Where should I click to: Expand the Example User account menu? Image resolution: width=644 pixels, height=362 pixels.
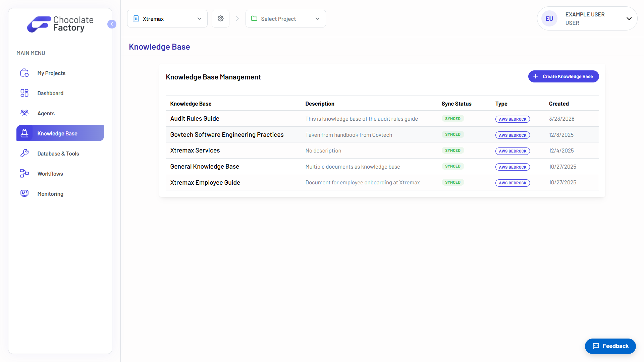(587, 18)
